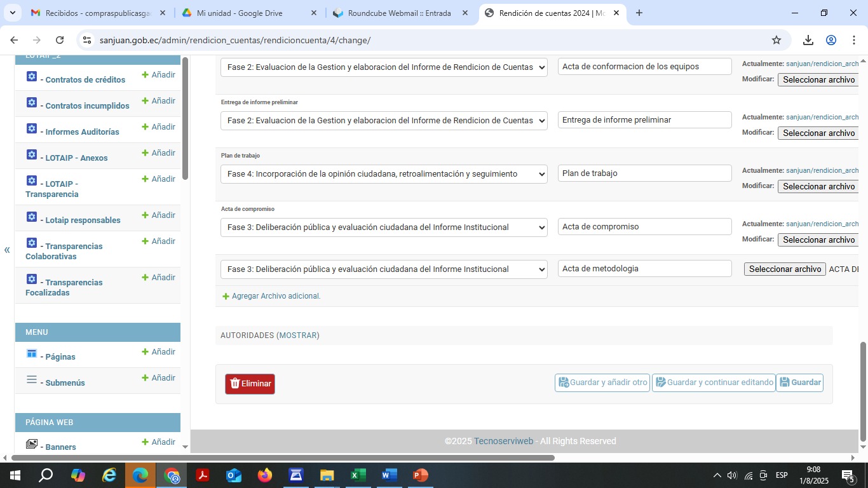Open Excel from the Windows taskbar
This screenshot has width=868, height=488.
click(358, 475)
